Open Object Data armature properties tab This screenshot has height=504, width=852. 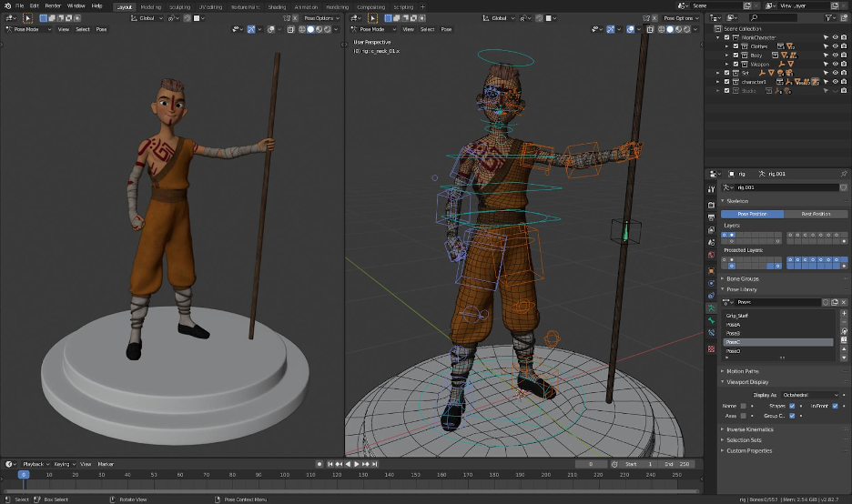click(x=711, y=308)
